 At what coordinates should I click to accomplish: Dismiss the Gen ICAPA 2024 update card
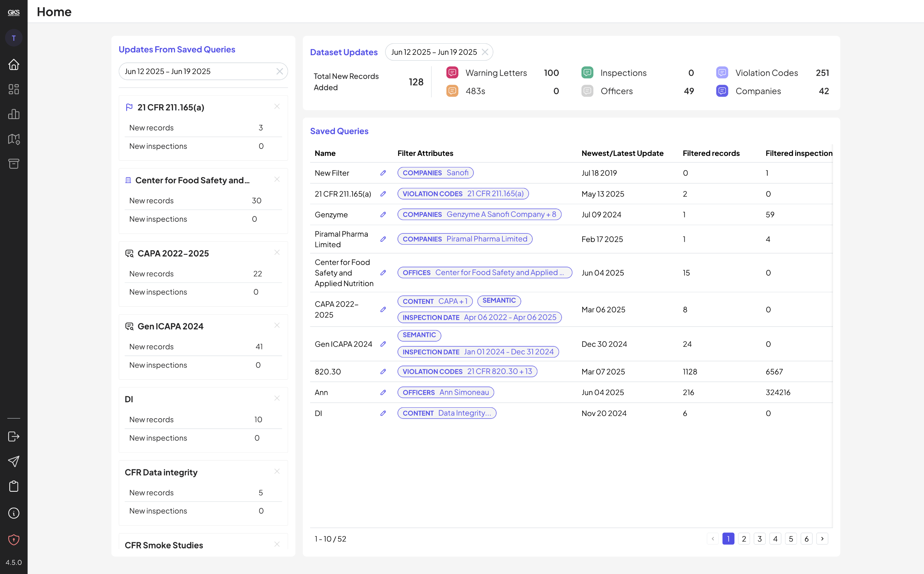pos(277,325)
